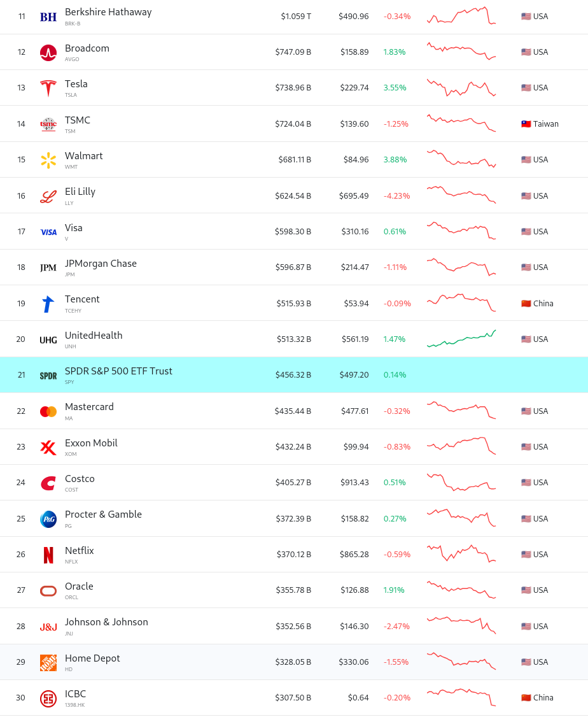
Task: Click the Broadcom red logo
Action: click(x=48, y=53)
